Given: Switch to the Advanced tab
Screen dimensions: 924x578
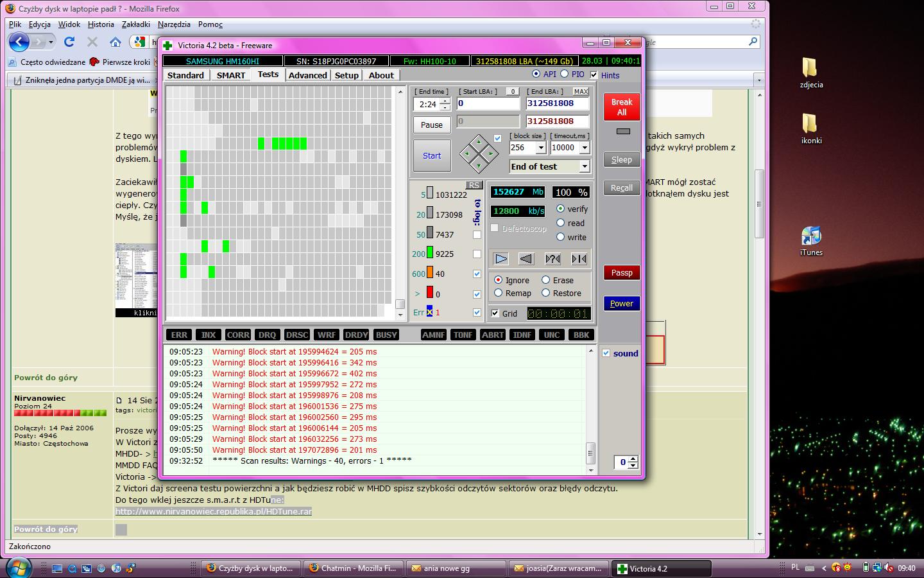Looking at the screenshot, I should pyautogui.click(x=308, y=75).
